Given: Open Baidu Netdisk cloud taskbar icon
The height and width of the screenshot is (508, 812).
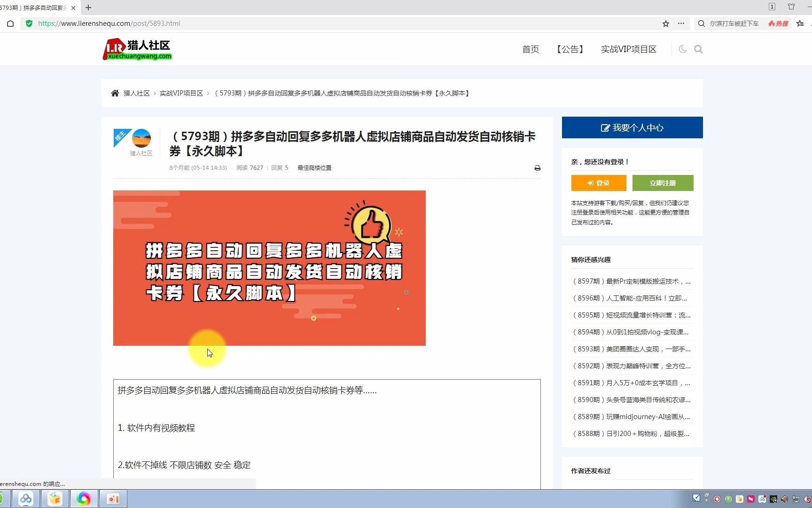Looking at the screenshot, I should [x=26, y=499].
